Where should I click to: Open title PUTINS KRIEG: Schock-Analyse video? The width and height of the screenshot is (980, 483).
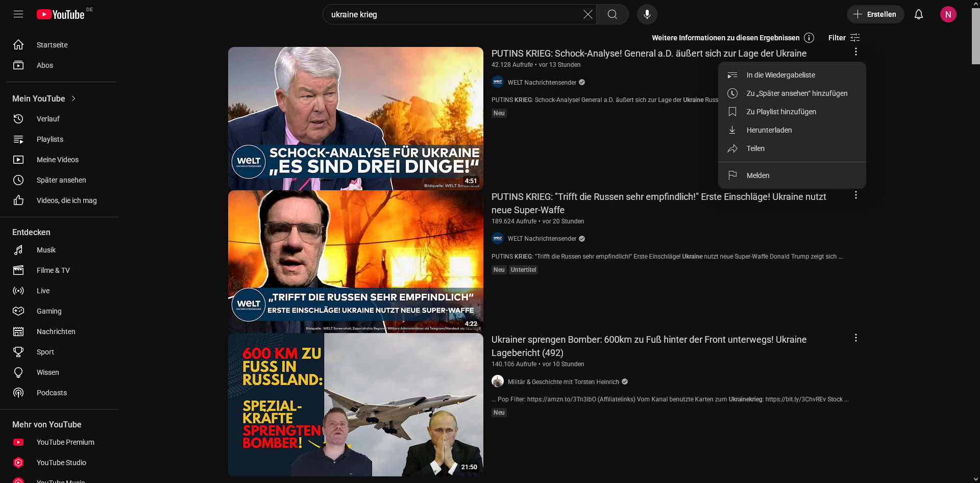point(649,54)
